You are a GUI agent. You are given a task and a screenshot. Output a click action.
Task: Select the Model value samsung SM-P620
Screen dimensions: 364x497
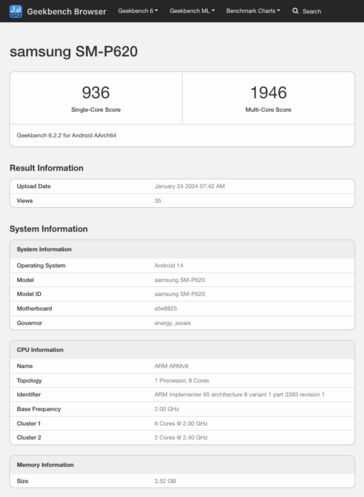point(180,280)
